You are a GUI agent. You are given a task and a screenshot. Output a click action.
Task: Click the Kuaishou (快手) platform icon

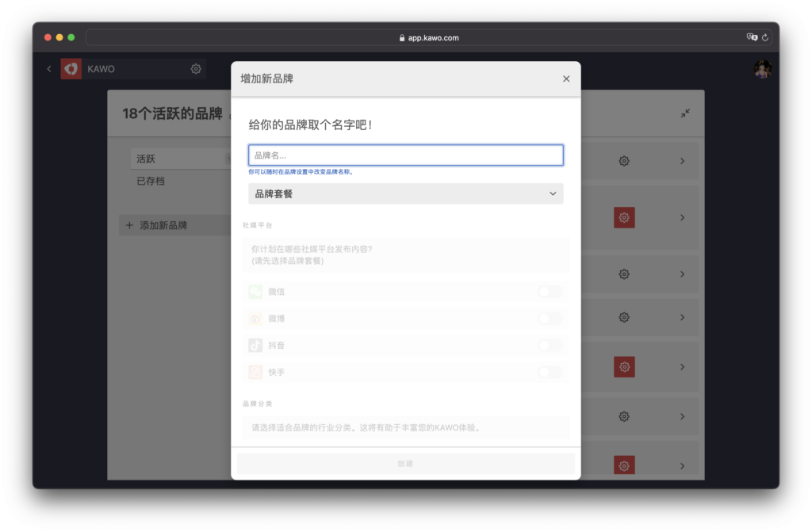click(255, 372)
